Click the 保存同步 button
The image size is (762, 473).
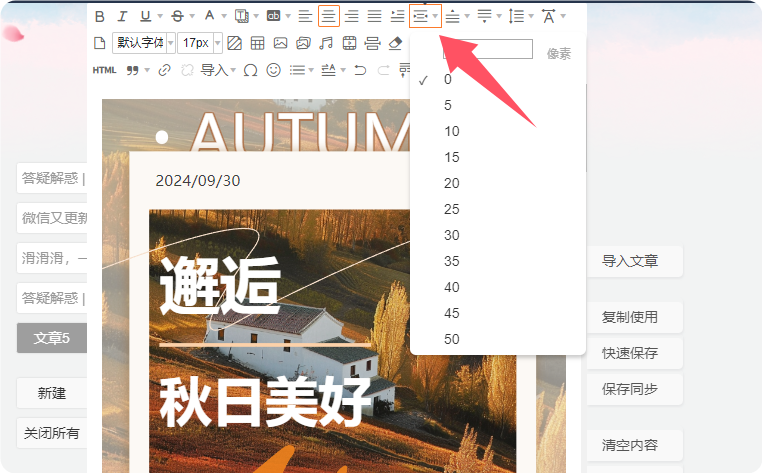(634, 389)
